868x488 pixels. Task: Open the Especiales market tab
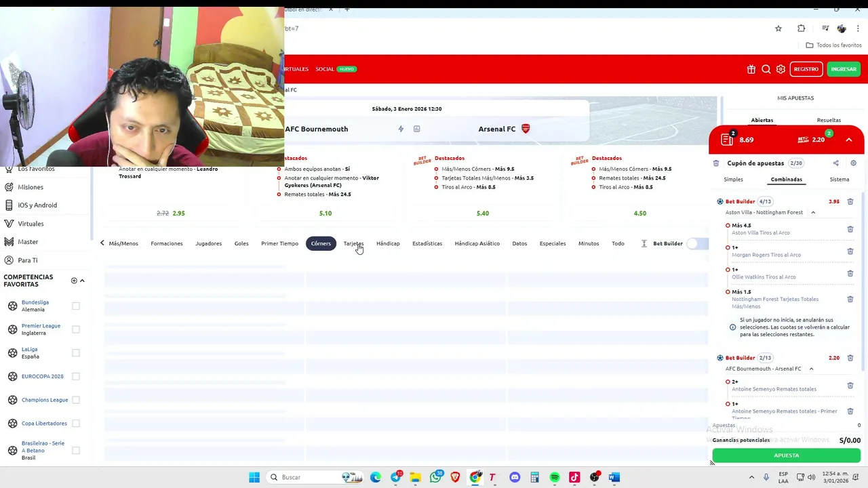pos(553,243)
